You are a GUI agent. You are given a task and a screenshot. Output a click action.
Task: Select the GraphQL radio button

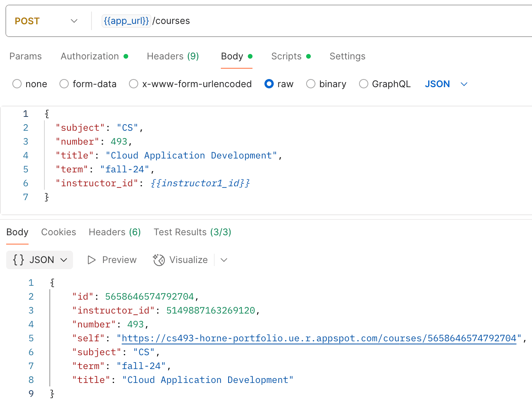pos(364,84)
